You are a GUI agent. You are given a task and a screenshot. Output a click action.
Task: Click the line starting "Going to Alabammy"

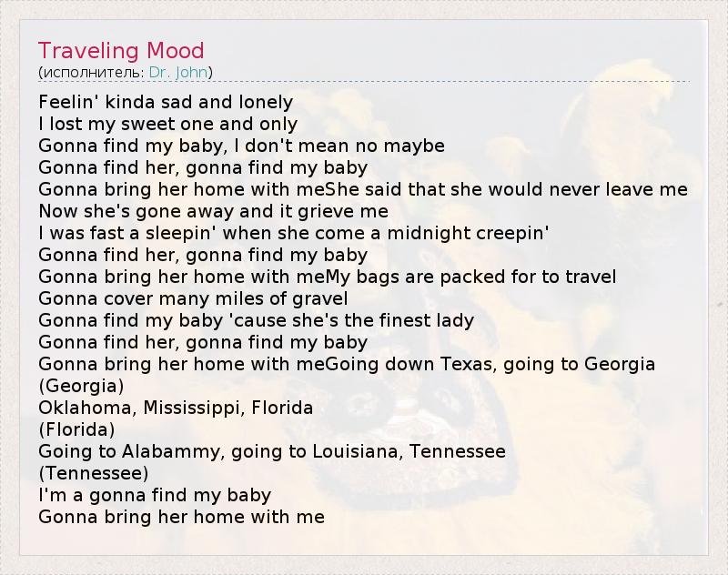coord(272,451)
